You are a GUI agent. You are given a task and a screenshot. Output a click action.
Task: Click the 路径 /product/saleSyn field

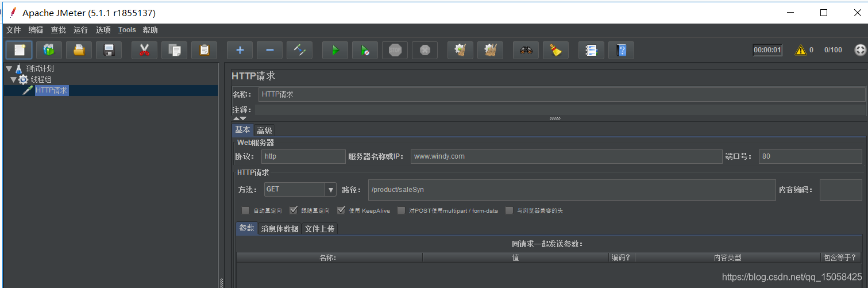[572, 190]
